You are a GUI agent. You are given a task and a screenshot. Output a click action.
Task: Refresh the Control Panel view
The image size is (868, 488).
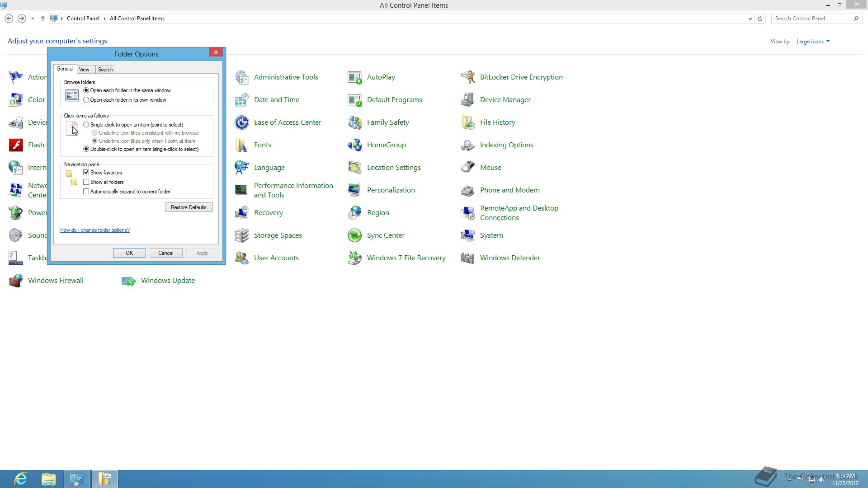[760, 19]
